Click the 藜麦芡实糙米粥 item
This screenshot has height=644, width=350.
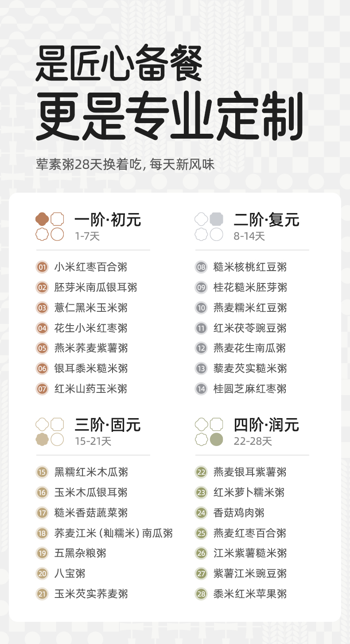[250, 369]
